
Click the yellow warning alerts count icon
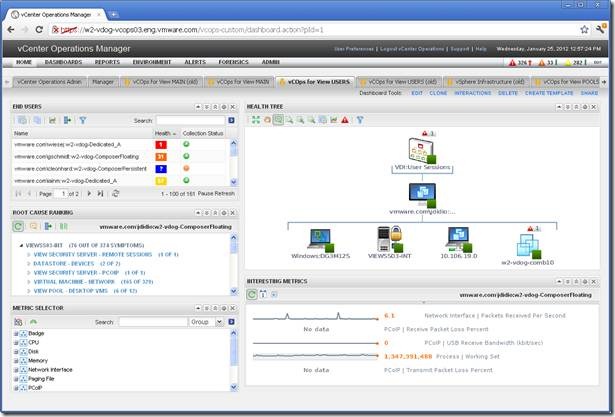(x=568, y=63)
